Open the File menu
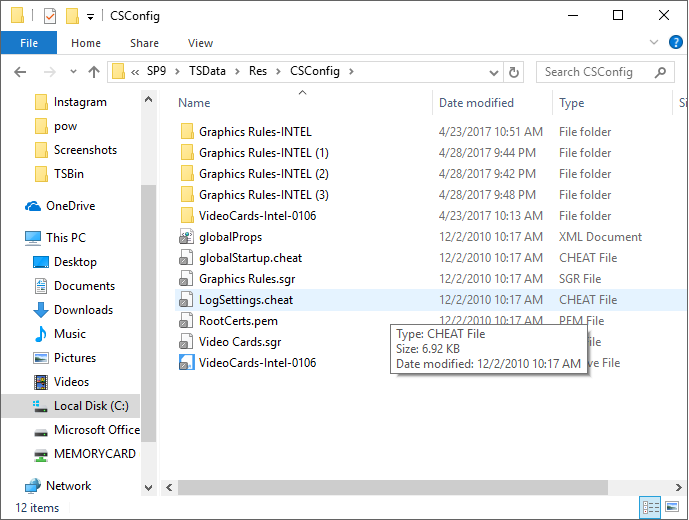Screen dimensions: 689x520 click(29, 43)
